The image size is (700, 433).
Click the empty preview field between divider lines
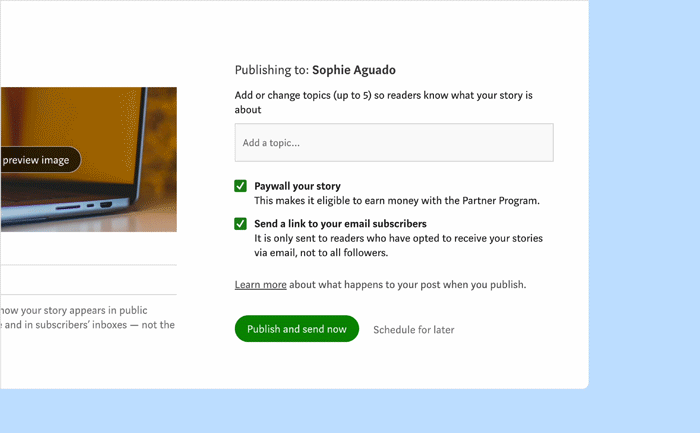click(x=88, y=280)
